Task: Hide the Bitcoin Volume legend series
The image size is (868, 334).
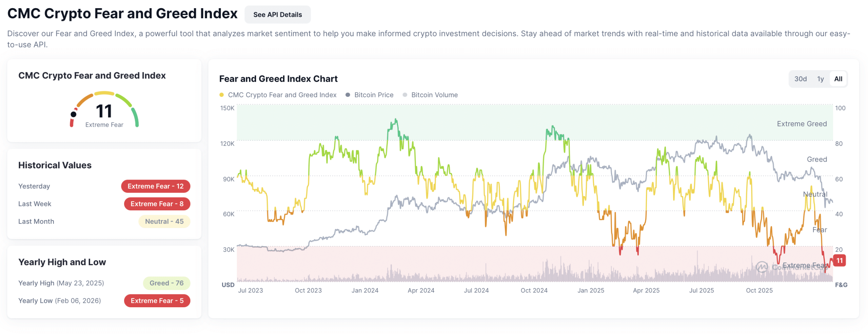Action: 434,95
